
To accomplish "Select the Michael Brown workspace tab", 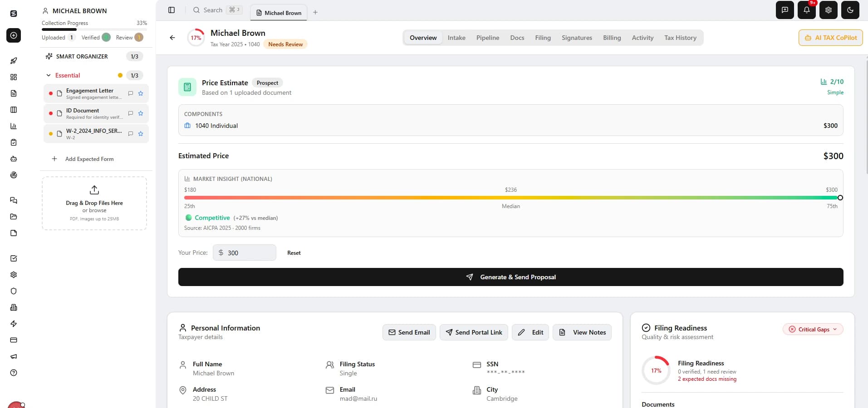I will click(x=279, y=13).
